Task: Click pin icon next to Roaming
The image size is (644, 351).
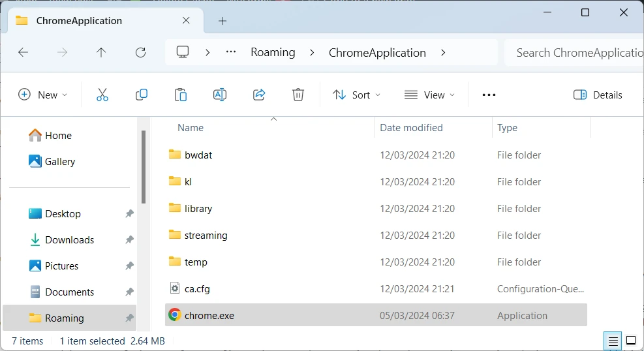Action: [x=129, y=318]
